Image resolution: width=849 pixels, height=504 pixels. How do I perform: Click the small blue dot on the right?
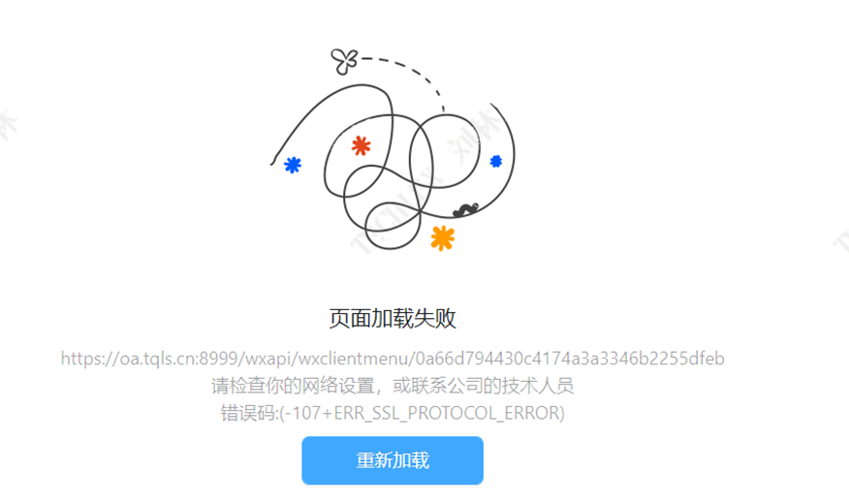(x=496, y=161)
